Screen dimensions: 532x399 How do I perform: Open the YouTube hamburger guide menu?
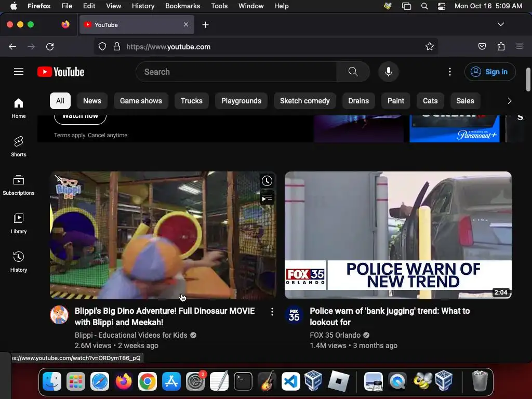tap(19, 72)
